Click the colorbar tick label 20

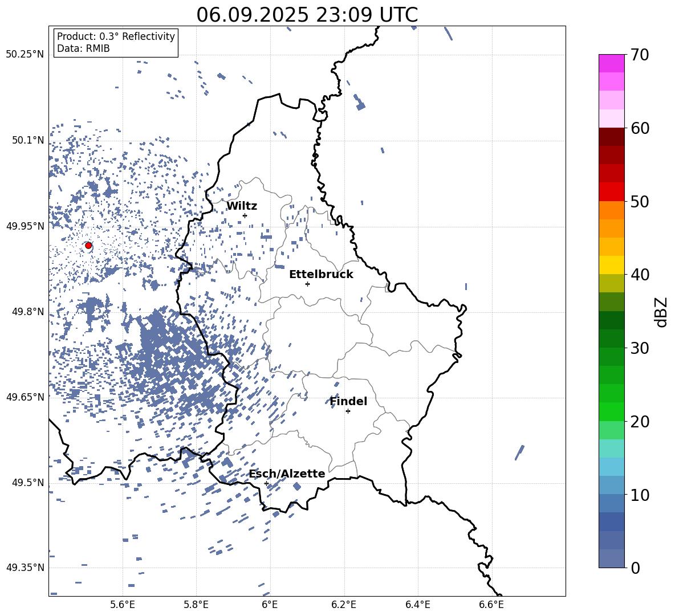pos(640,422)
